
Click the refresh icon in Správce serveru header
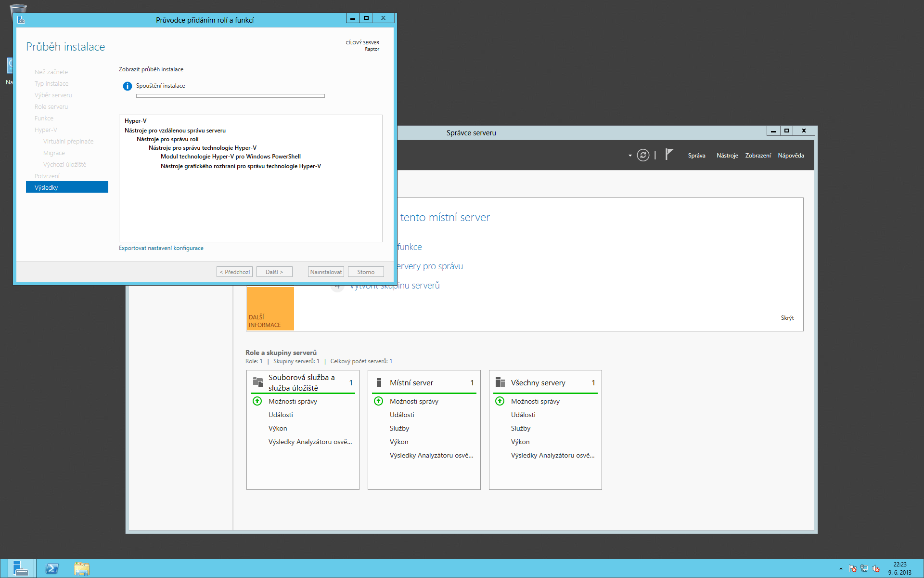tap(643, 155)
